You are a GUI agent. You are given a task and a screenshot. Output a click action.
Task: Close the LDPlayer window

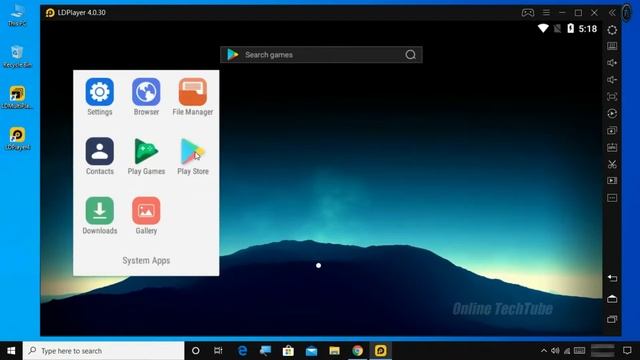coord(594,13)
